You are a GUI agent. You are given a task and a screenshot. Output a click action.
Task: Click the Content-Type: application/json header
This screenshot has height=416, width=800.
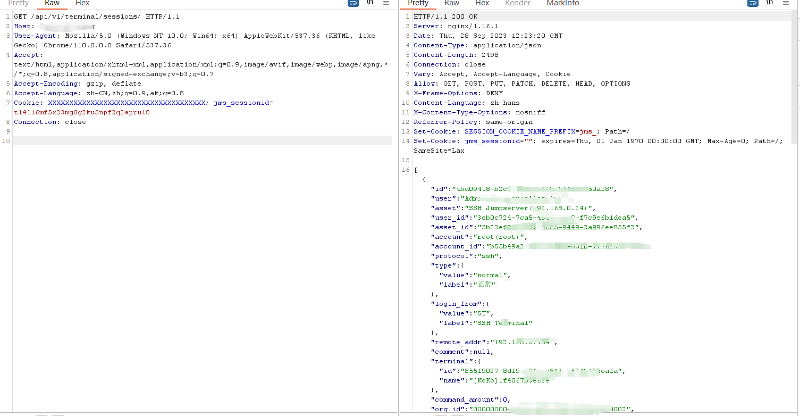(477, 45)
